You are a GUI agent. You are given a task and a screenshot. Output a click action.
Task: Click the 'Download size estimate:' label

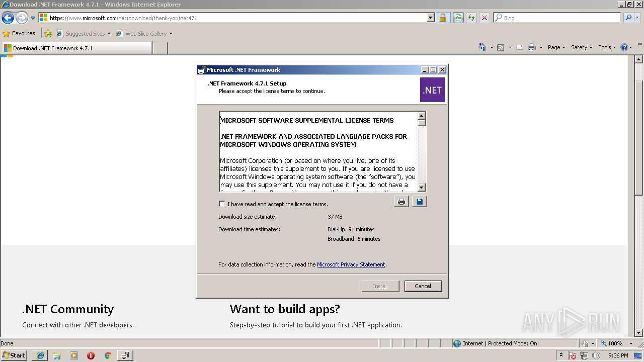248,217
